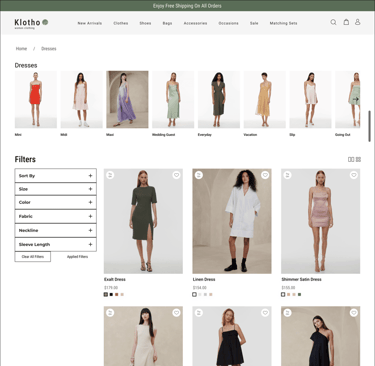The width and height of the screenshot is (375, 366).
Task: Open the Matching Sets menu
Action: pos(283,23)
